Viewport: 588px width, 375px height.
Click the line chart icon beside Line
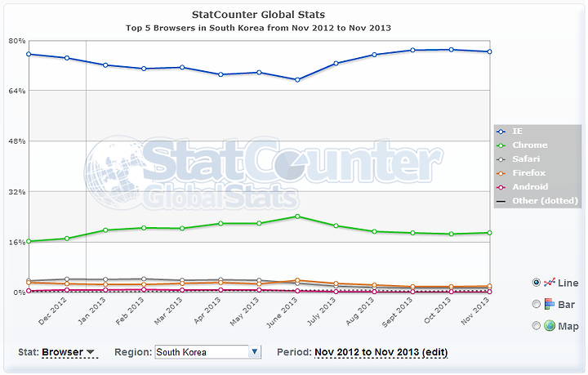(x=550, y=282)
